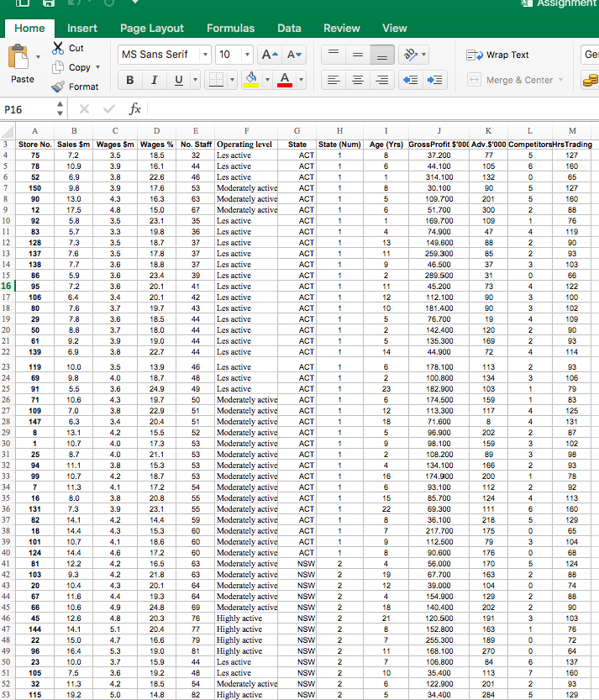Image resolution: width=599 pixels, height=700 pixels.
Task: Decrease font size with the smaller A button
Action: tap(294, 55)
